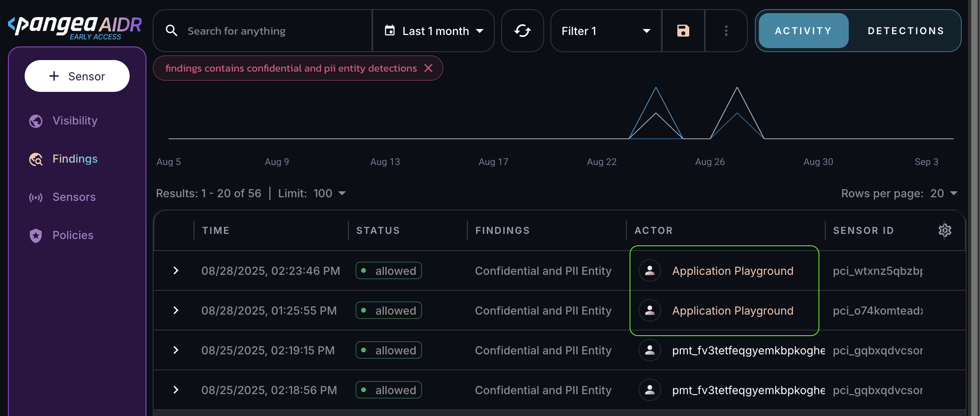Expand the 08/28/2025, 01:25:55 PM row
This screenshot has height=416, width=980.
pyautogui.click(x=176, y=310)
